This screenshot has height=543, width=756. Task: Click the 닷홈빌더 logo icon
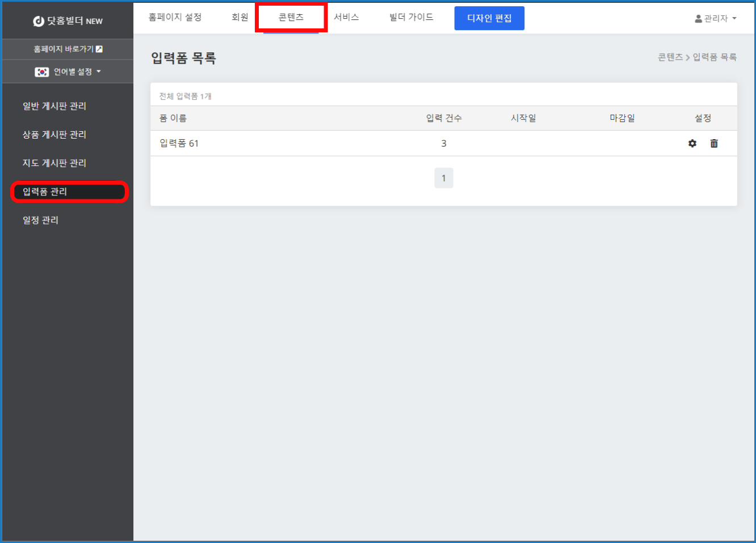pyautogui.click(x=39, y=21)
